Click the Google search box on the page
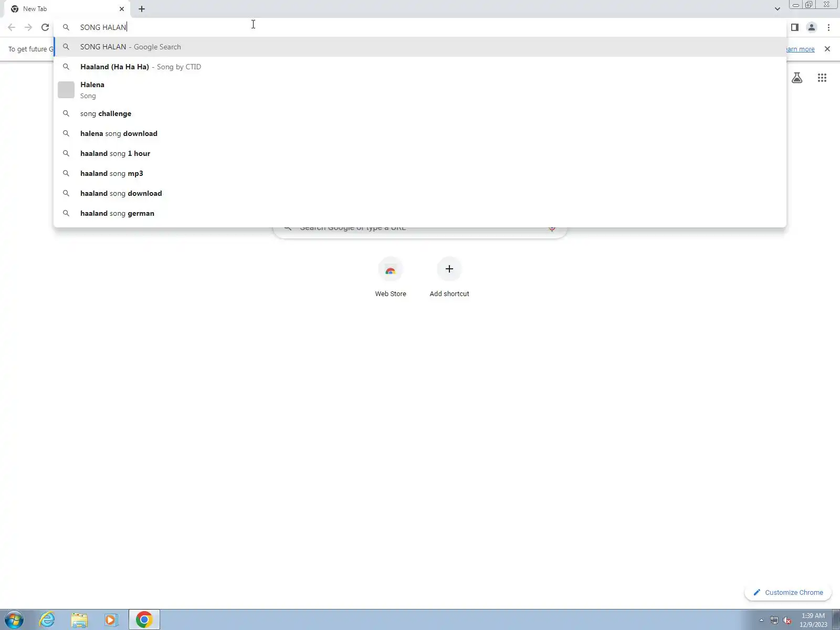The height and width of the screenshot is (630, 840). click(420, 232)
